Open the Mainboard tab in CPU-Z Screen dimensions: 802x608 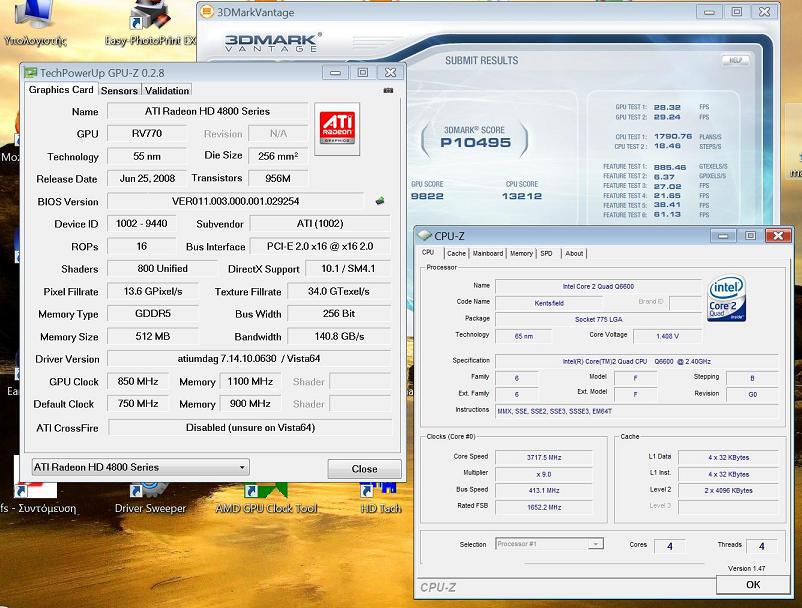tap(487, 253)
